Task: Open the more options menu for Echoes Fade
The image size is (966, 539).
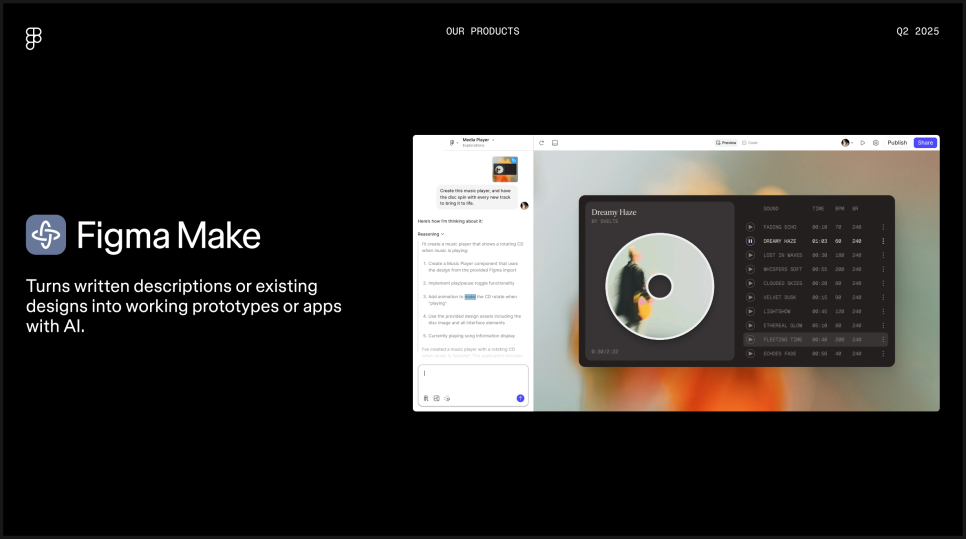Action: click(x=883, y=354)
